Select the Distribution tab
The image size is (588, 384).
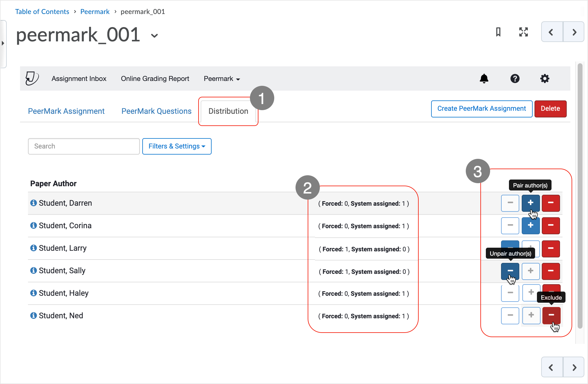click(x=228, y=111)
